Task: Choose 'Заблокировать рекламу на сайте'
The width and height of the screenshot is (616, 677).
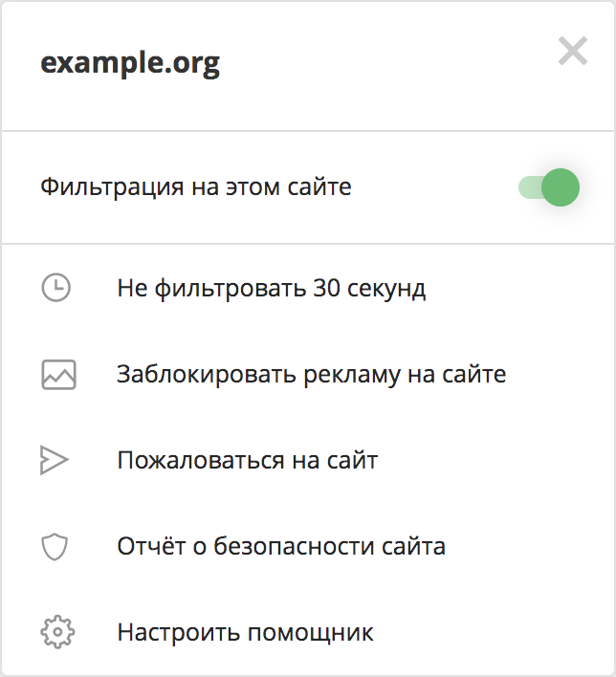Action: click(312, 374)
